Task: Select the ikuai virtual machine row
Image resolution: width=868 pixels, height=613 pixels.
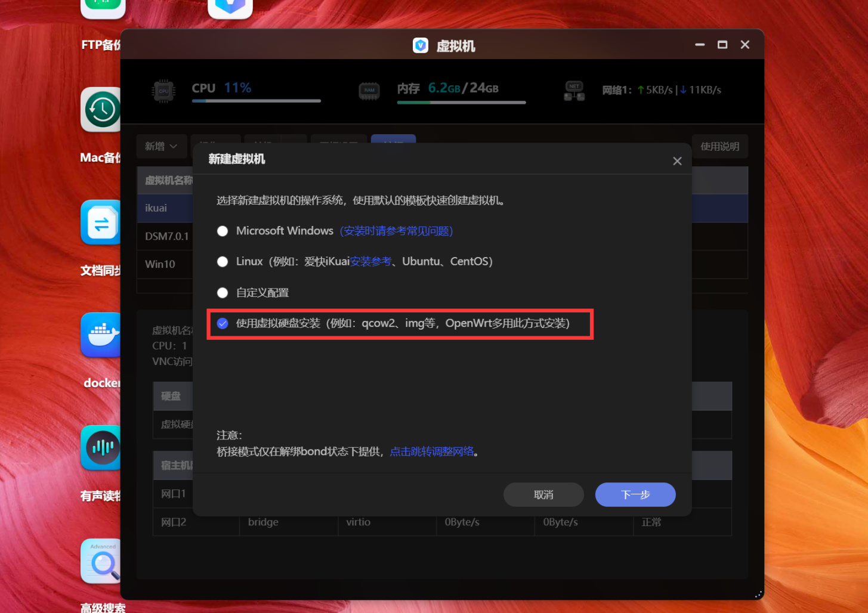Action: [442, 208]
